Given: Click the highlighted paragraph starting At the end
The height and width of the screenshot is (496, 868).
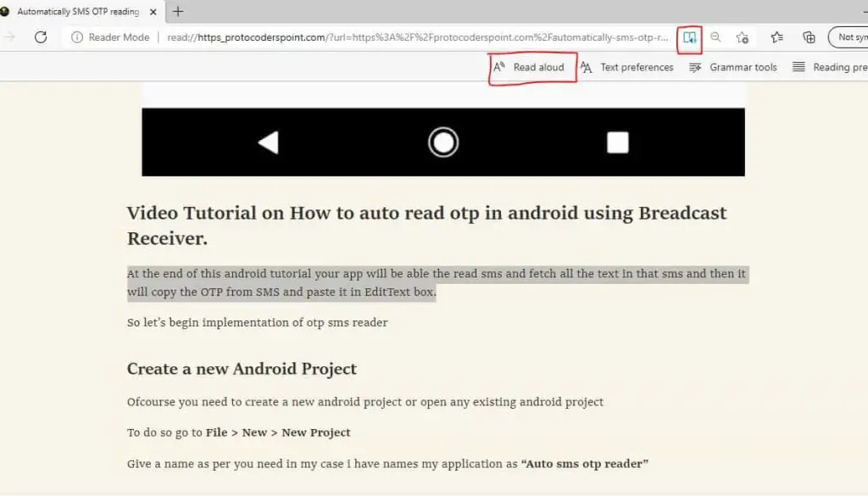Looking at the screenshot, I should point(437,282).
